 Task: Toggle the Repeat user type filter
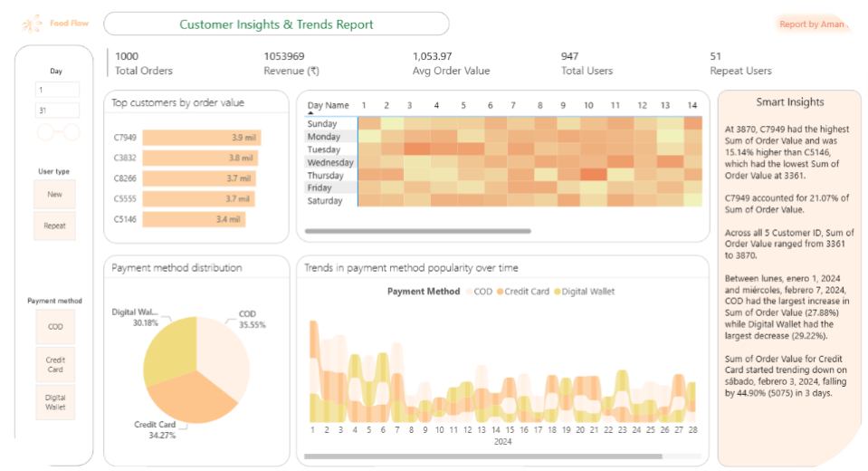click(55, 226)
